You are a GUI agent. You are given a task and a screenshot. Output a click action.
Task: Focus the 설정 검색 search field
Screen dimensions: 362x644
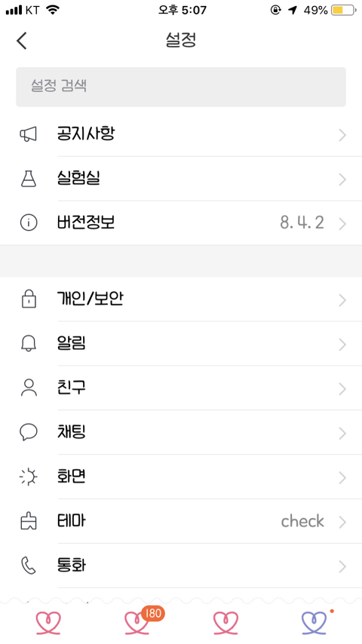coord(181,87)
